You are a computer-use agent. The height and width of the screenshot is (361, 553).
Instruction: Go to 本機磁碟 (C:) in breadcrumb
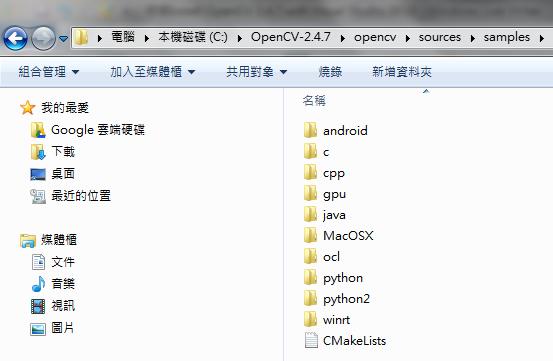193,37
